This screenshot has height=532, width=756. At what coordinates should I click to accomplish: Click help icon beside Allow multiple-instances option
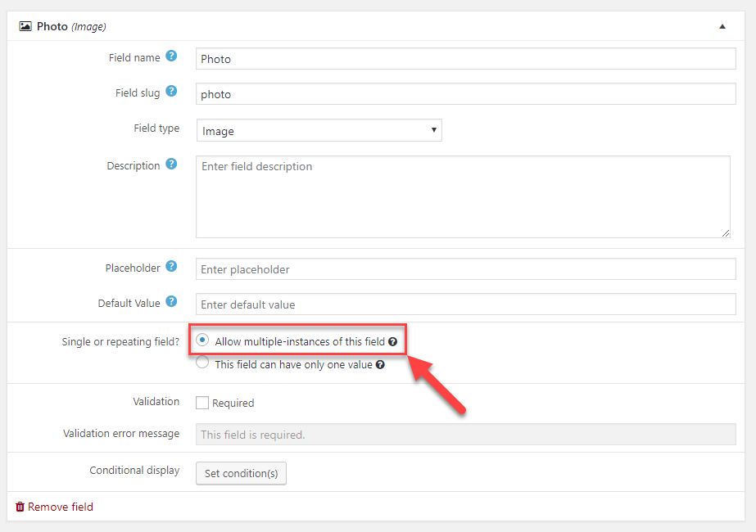(x=393, y=341)
